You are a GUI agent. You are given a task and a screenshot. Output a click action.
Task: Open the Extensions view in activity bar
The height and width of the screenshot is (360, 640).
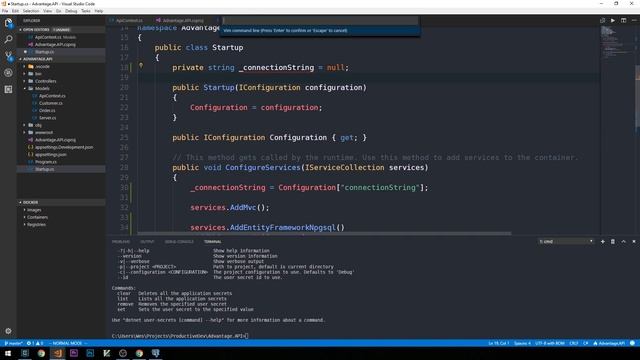[8, 89]
